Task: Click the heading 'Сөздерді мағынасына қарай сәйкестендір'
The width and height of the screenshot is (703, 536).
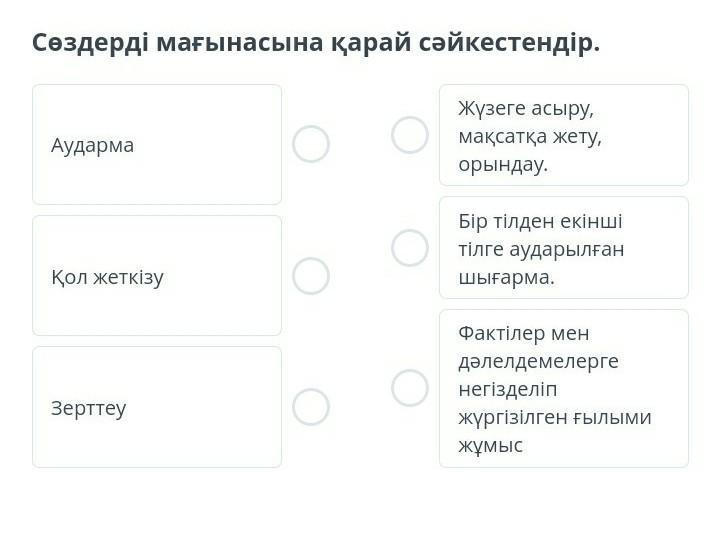Action: click(x=316, y=43)
